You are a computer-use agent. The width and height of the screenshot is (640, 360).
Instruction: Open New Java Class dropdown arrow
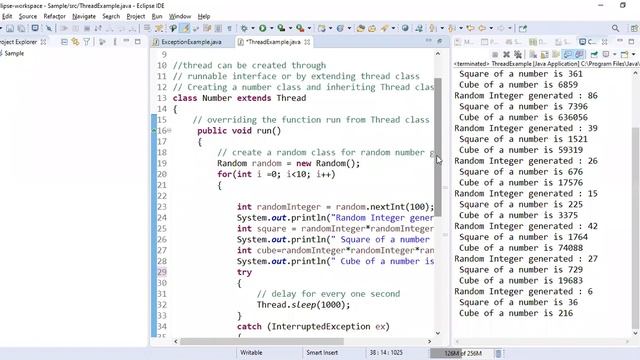pyautogui.click(x=349, y=28)
